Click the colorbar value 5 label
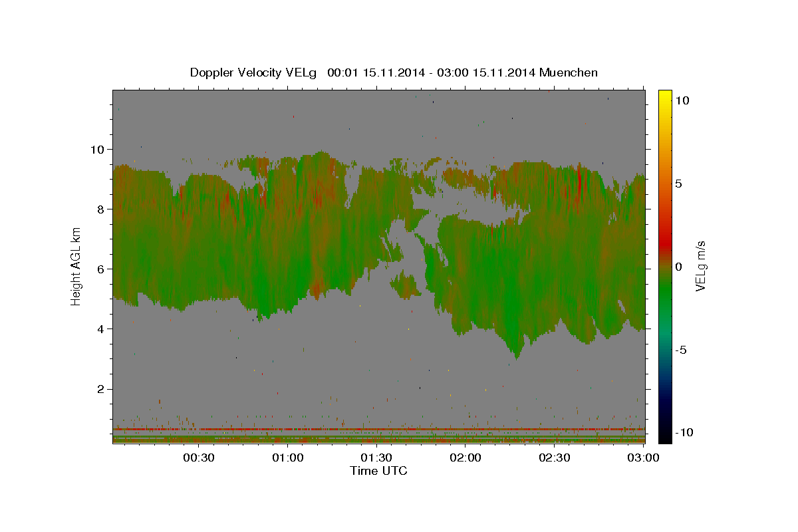 click(x=679, y=184)
